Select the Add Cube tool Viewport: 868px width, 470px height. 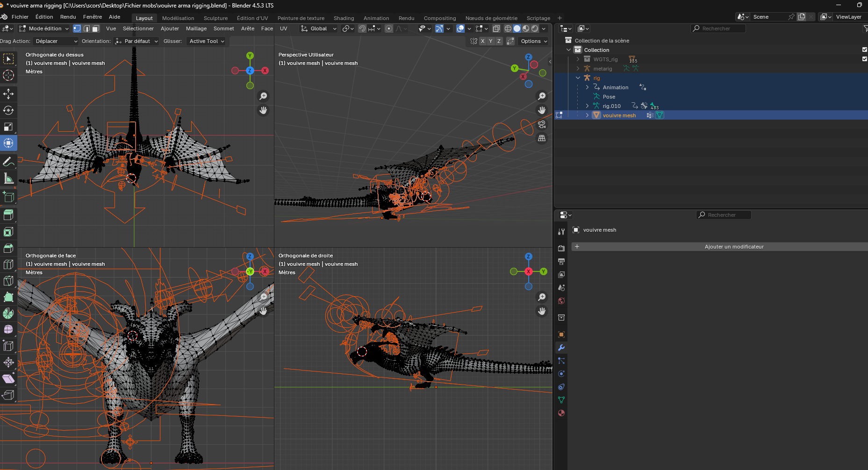(x=8, y=197)
